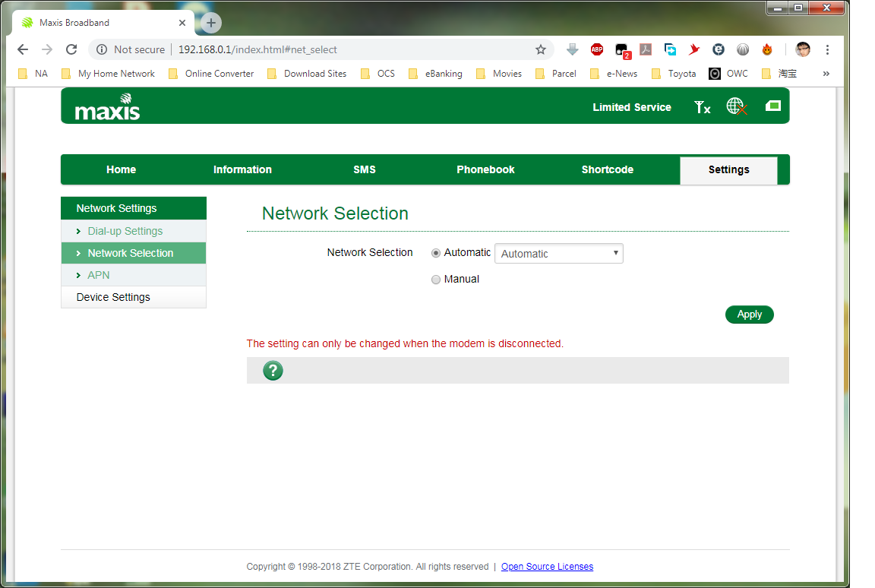Go to the Home tab
Image resolution: width=875 pixels, height=588 pixels.
(x=121, y=169)
